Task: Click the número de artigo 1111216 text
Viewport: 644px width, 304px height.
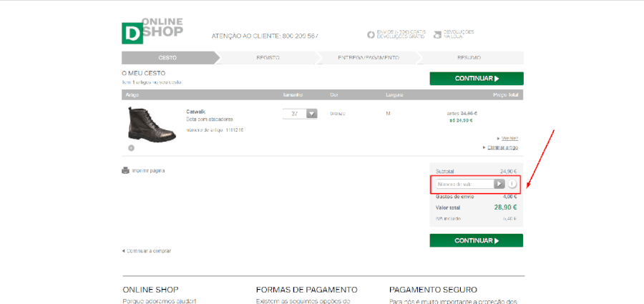Action: (x=215, y=130)
